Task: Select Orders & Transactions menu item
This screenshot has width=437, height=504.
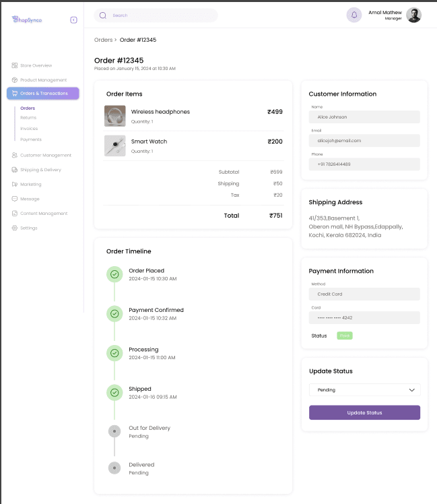Action: click(x=42, y=93)
